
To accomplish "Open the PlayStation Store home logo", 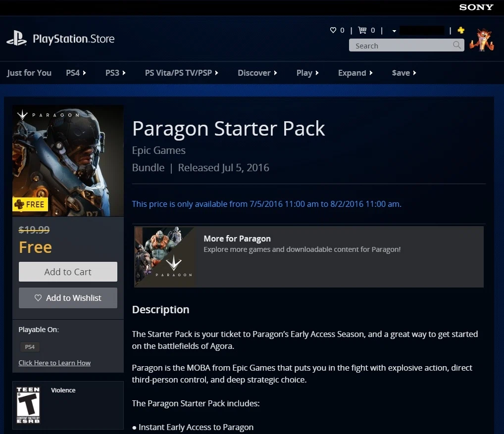I will (60, 39).
